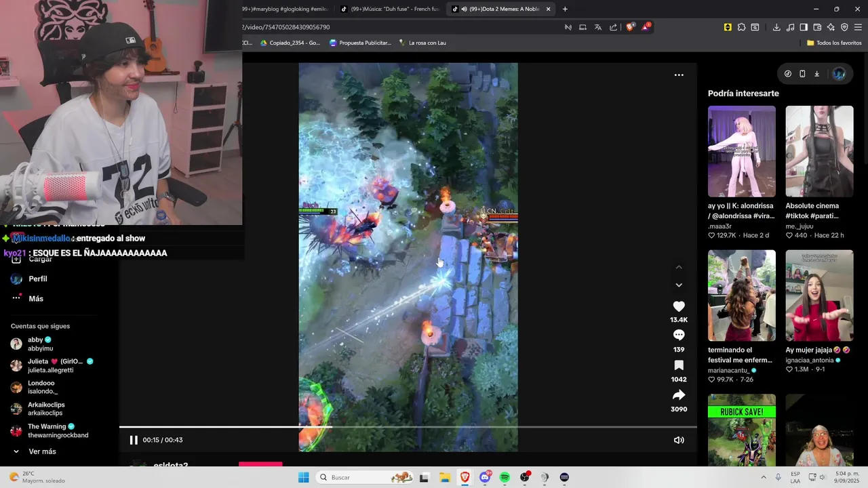Open the Perfil sidebar item
The width and height of the screenshot is (868, 488).
click(x=37, y=279)
